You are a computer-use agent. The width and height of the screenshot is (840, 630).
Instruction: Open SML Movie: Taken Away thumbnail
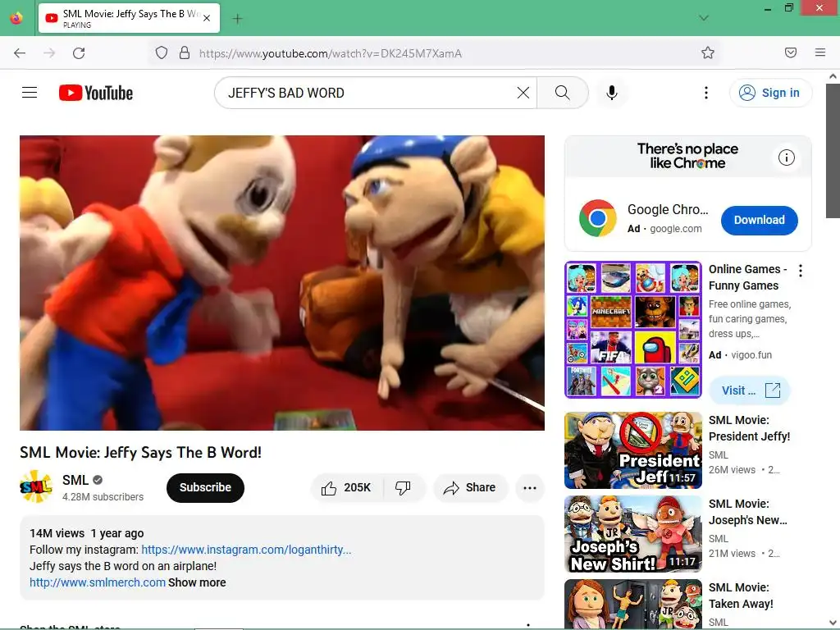coord(633,604)
